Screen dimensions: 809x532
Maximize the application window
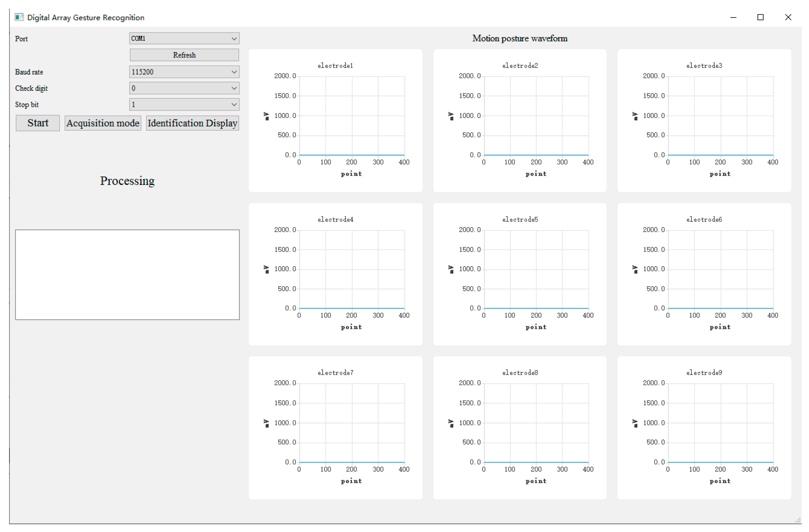[x=760, y=17]
